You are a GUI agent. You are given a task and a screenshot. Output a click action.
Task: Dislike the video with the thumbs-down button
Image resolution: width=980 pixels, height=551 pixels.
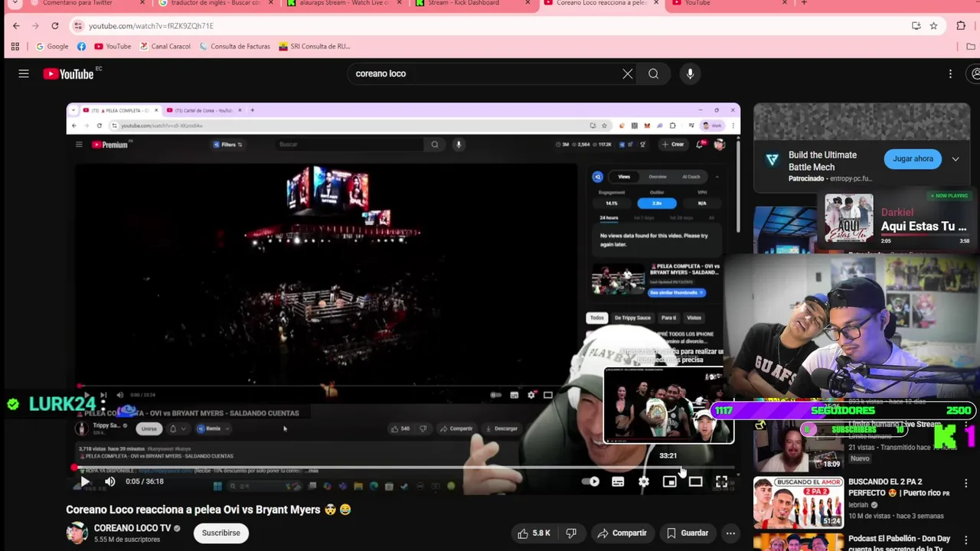click(571, 533)
